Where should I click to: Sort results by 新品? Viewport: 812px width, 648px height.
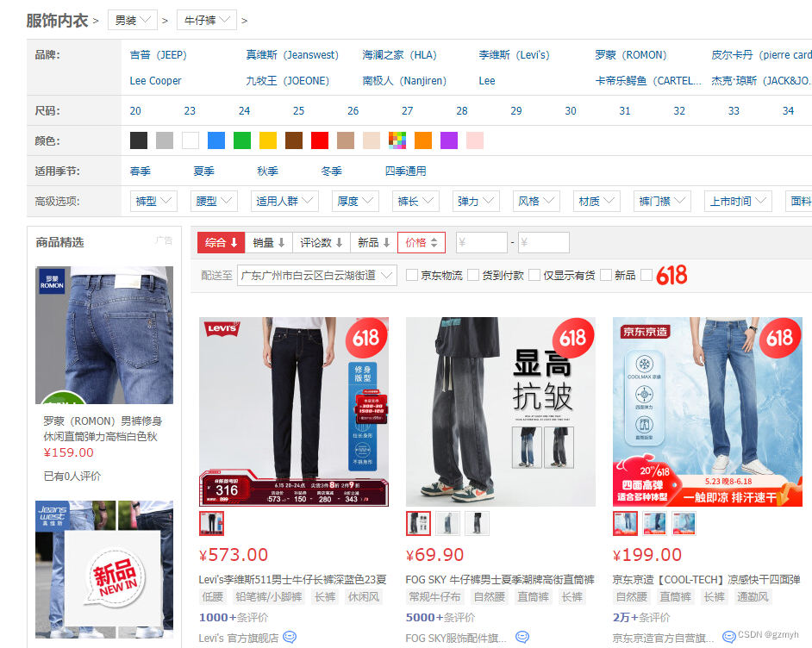[374, 242]
